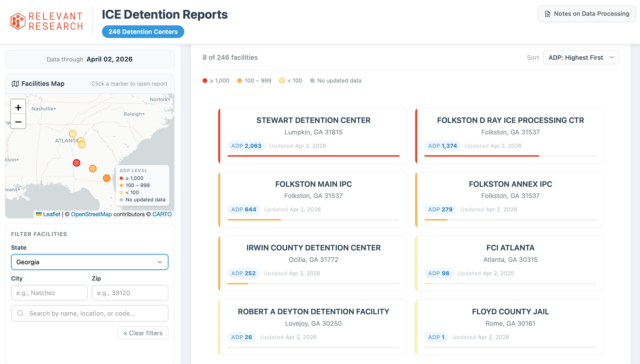This screenshot has width=640, height=364.
Task: Open the Leaflet link
Action: pos(51,214)
